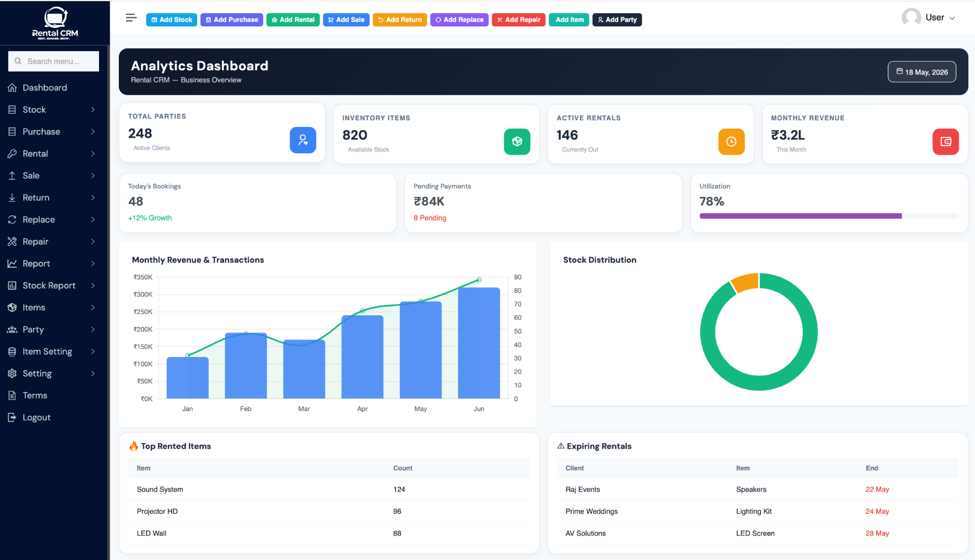Viewport: 975px width, 560px height.
Task: Click the Party people icon
Action: 12,330
